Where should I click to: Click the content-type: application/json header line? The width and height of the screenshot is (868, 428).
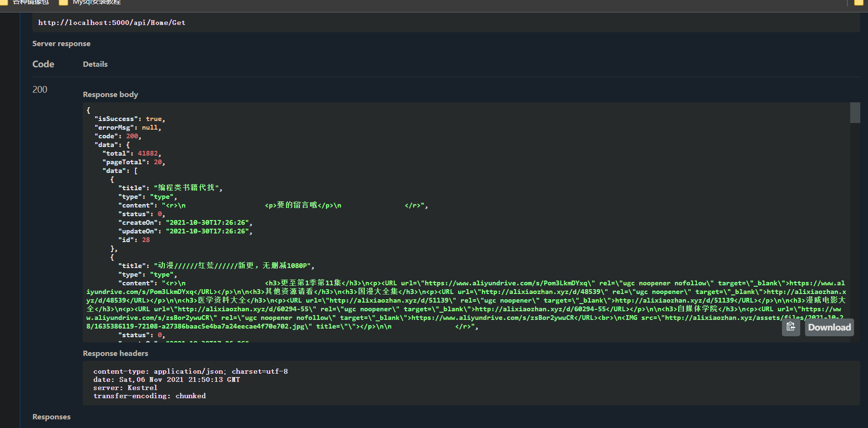tap(191, 372)
